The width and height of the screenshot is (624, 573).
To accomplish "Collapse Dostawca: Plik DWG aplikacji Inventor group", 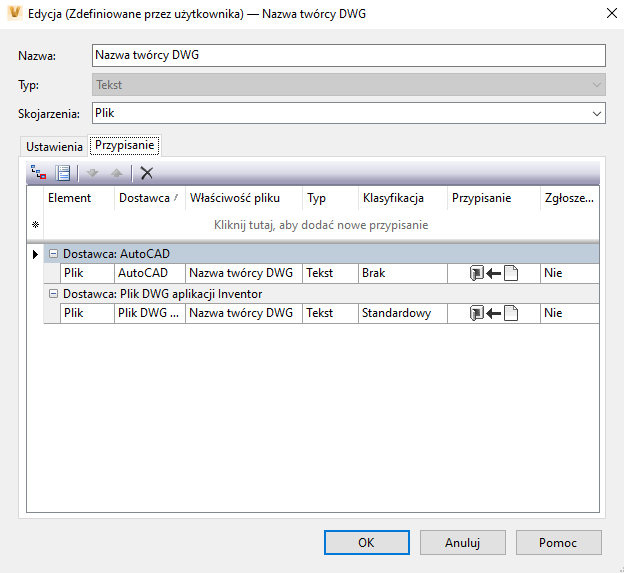I will click(53, 294).
